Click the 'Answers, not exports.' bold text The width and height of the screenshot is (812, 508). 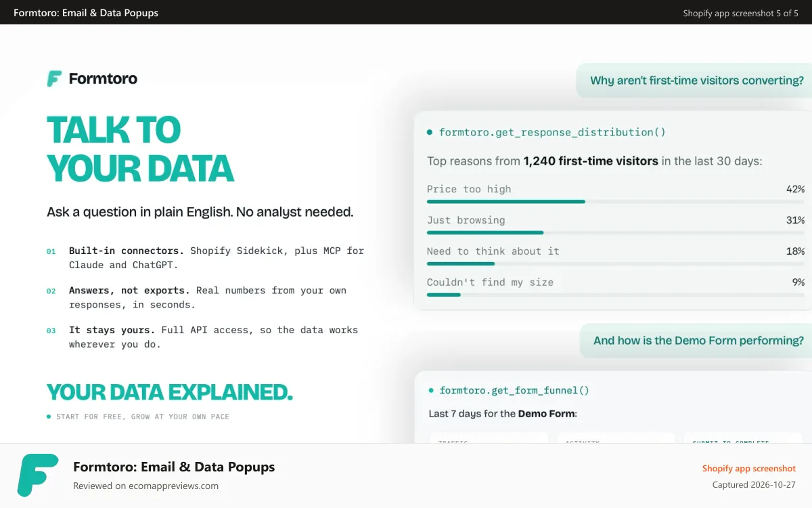tap(129, 291)
